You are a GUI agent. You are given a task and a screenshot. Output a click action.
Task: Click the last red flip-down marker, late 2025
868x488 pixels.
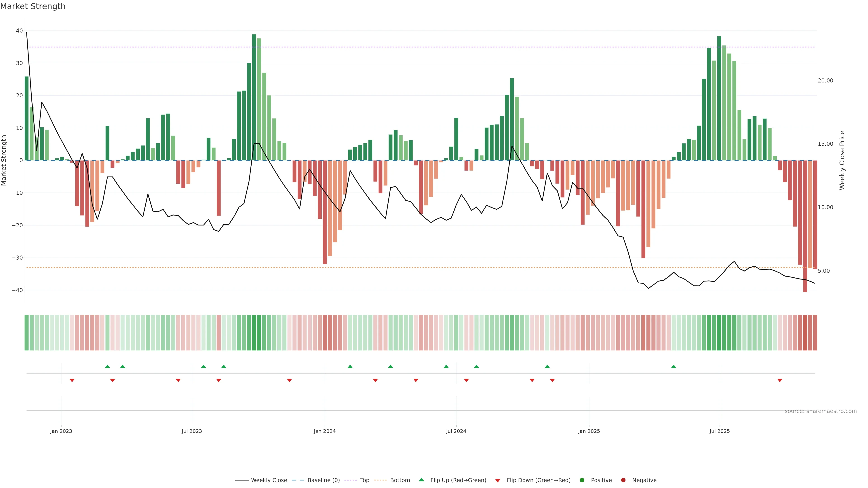pyautogui.click(x=780, y=380)
